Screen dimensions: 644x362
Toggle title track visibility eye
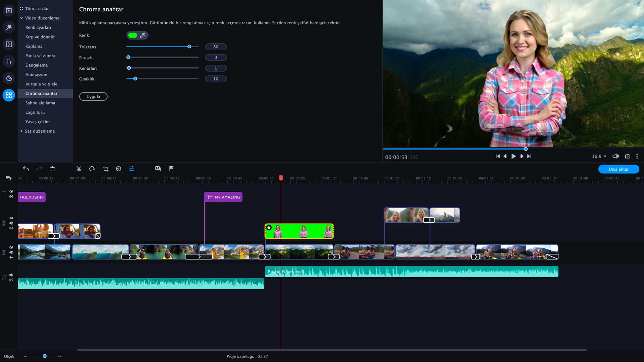pos(11,191)
